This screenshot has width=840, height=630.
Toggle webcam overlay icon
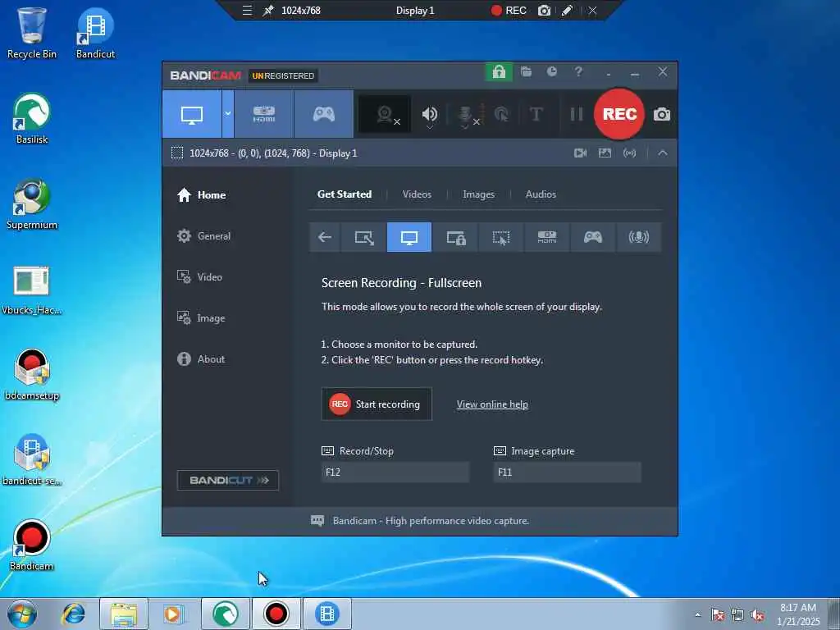(x=385, y=114)
